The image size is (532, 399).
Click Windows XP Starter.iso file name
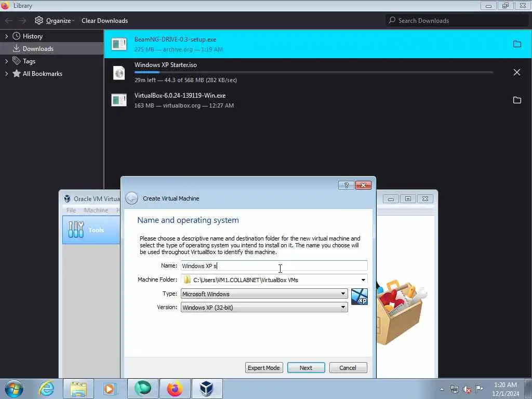coord(166,65)
